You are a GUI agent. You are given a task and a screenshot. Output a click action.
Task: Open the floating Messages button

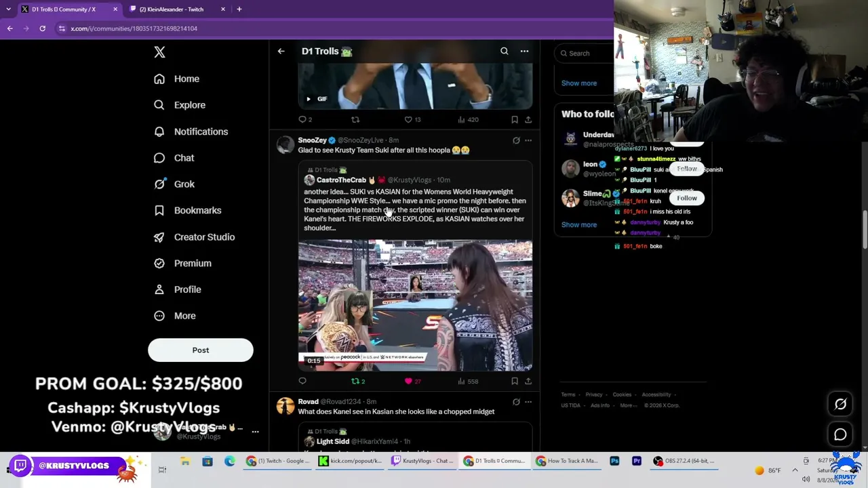point(840,434)
